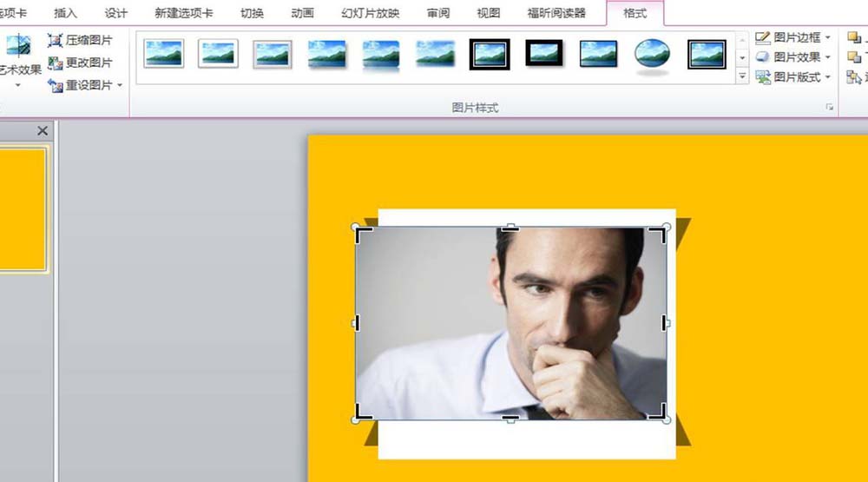The image size is (868, 482).
Task: Switch to the 动画 tab
Action: [x=302, y=13]
